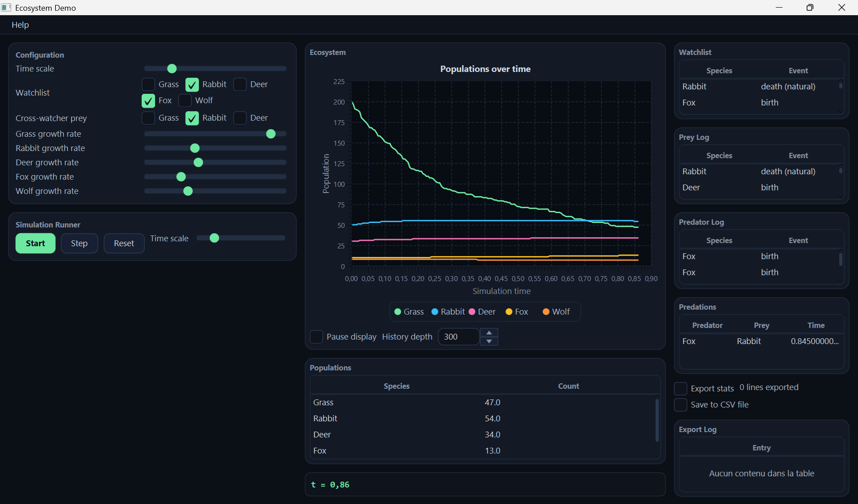
Task: Select the Deer birth row in Prey Log
Action: 759,188
